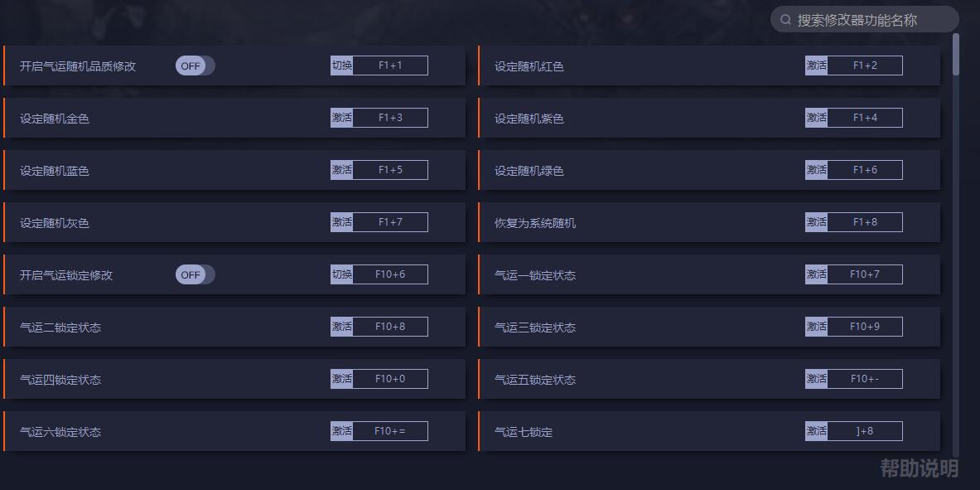Viewport: 980px width, 490px height.
Task: Click 激活 next to 设定随机蓝色
Action: [x=342, y=170]
